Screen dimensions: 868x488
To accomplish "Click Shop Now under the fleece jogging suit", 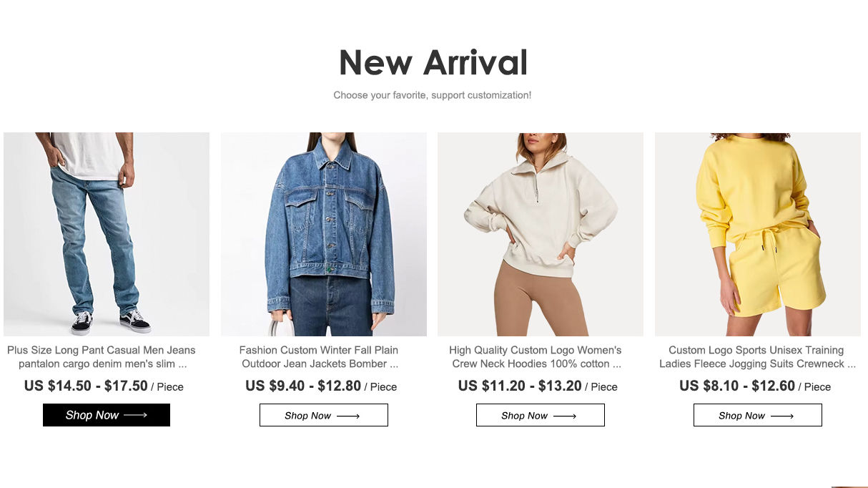I will (x=758, y=415).
